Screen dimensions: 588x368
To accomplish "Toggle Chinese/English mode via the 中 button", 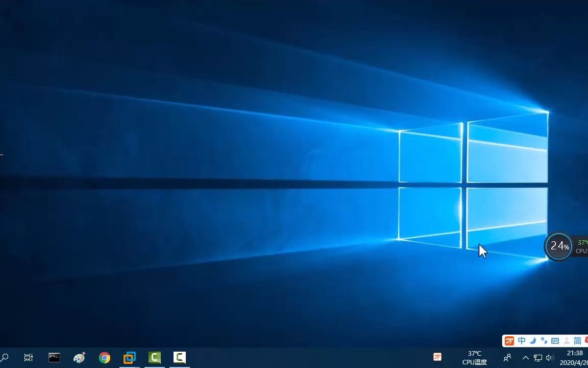I will (522, 341).
